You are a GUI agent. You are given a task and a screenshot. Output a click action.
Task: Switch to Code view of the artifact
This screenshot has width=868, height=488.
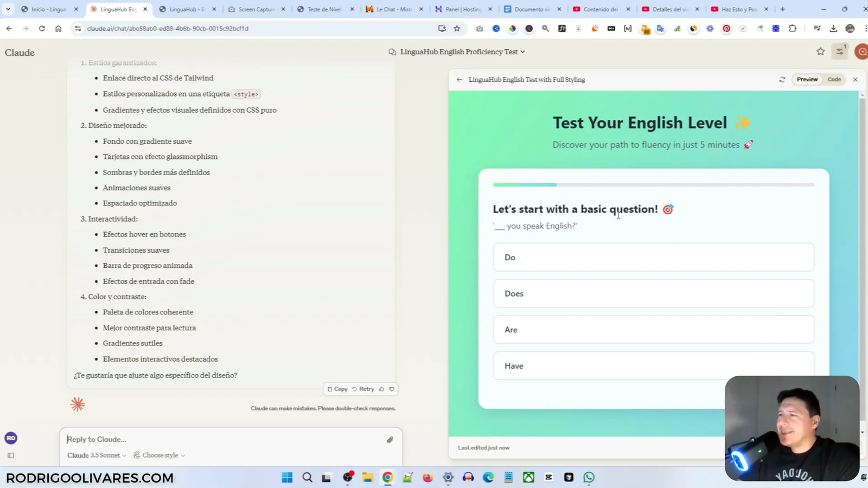[834, 79]
